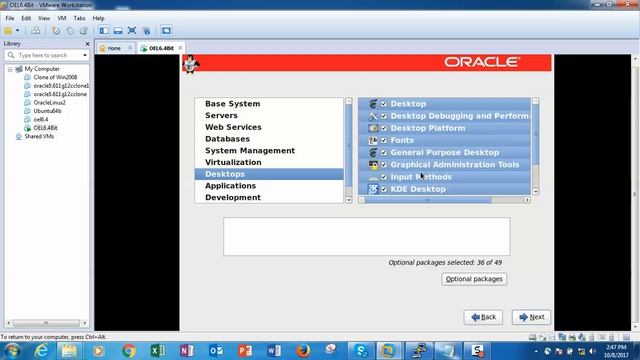The width and height of the screenshot is (640, 360).
Task: Click the Graphical Administration Tools icon
Action: pyautogui.click(x=373, y=165)
